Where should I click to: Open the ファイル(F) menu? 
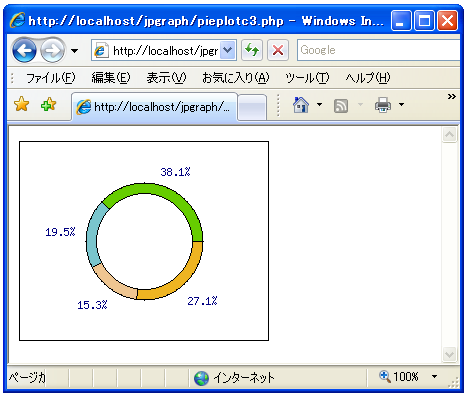(x=51, y=78)
